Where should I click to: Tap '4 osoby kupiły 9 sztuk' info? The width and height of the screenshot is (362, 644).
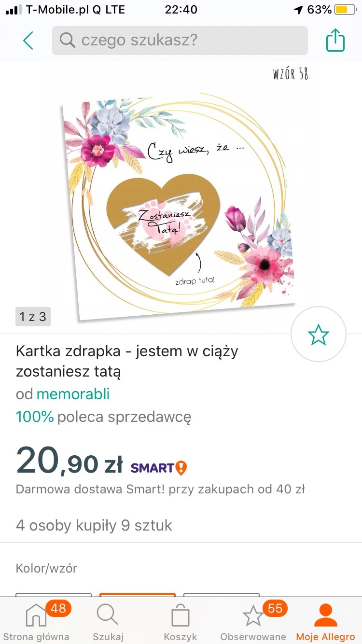tap(94, 525)
